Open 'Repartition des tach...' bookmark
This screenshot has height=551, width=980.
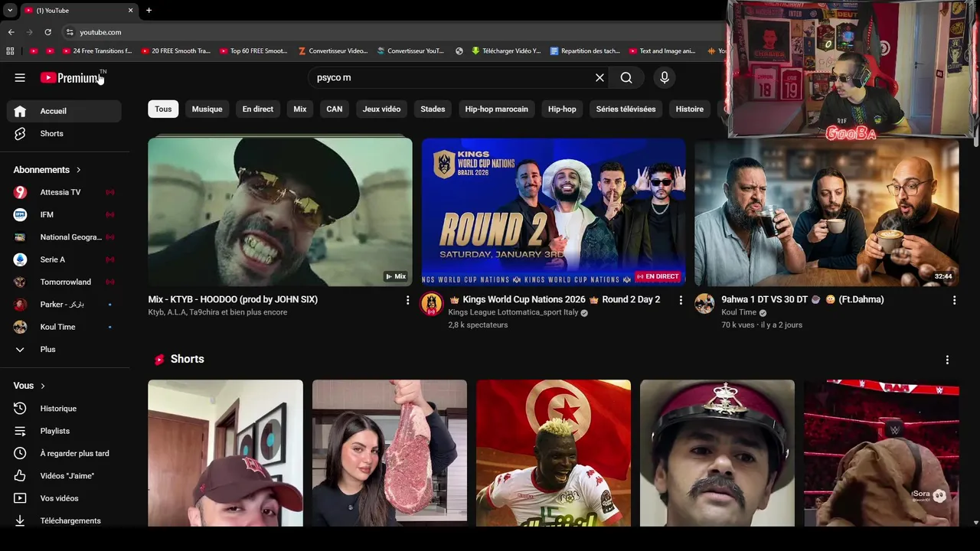[x=584, y=51]
